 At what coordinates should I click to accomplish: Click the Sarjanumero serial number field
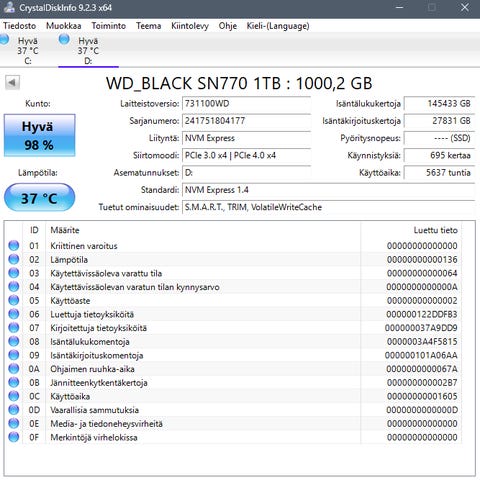tap(246, 121)
